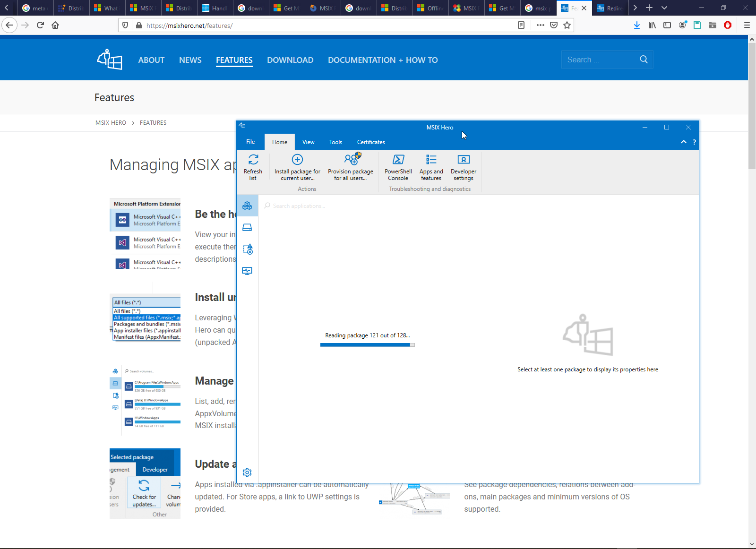
Task: Open the list all tabs dropdown
Action: pyautogui.click(x=664, y=8)
